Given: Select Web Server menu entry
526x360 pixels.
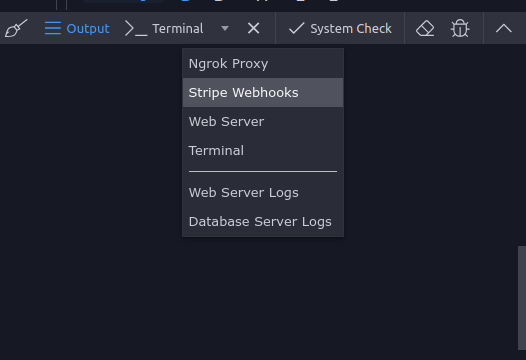Looking at the screenshot, I should tap(263, 121).
